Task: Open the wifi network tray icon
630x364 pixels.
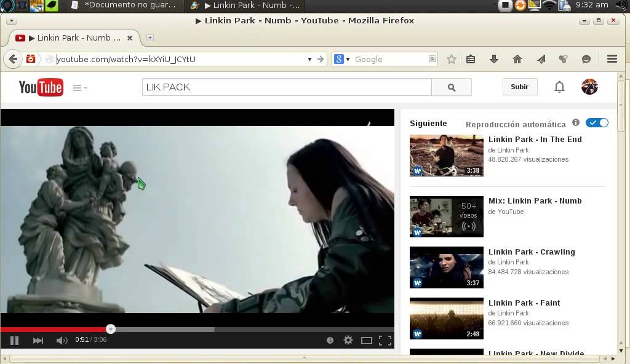Action: (549, 5)
